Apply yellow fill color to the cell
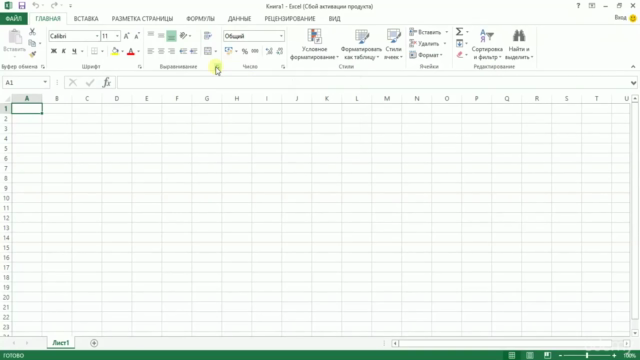Viewport: 640px width, 360px height. [x=115, y=51]
